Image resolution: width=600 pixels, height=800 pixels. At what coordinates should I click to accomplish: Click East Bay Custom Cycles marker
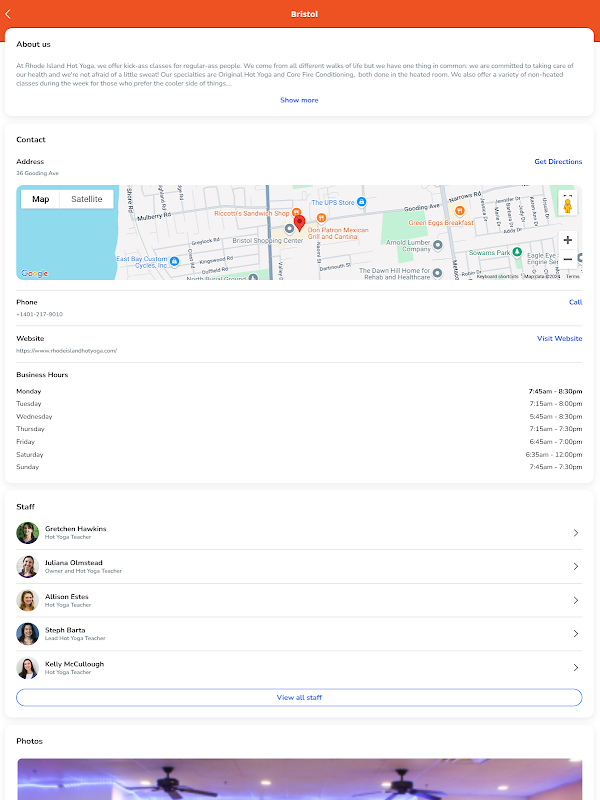pyautogui.click(x=174, y=262)
